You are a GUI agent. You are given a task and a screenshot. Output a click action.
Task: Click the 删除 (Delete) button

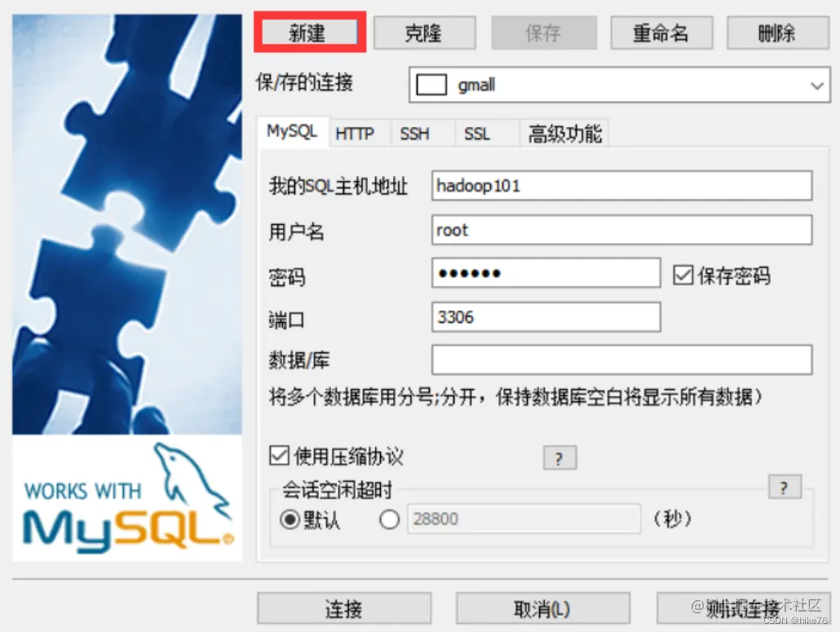[x=777, y=33]
